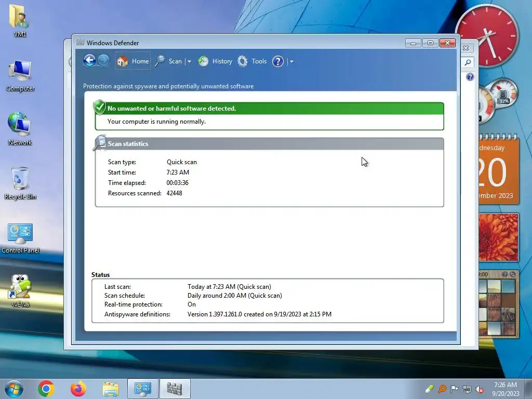Click the red clock gadget
This screenshot has height=399, width=532.
tap(487, 36)
